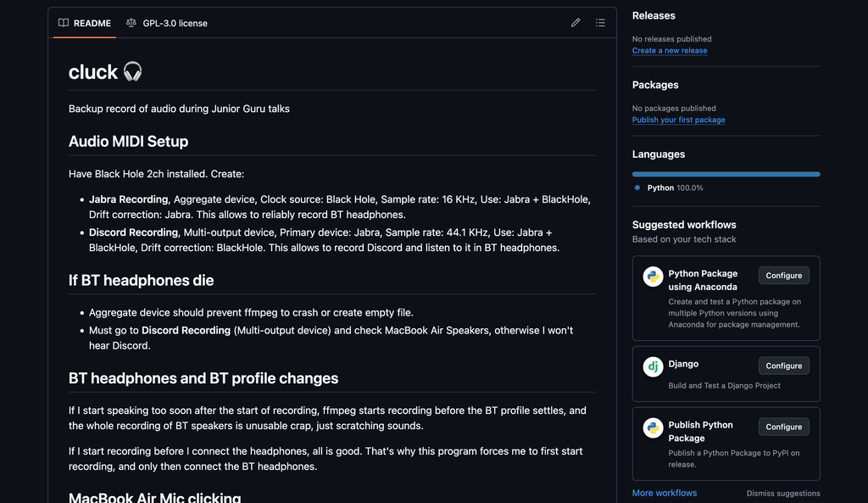Open the README tab

(x=85, y=23)
